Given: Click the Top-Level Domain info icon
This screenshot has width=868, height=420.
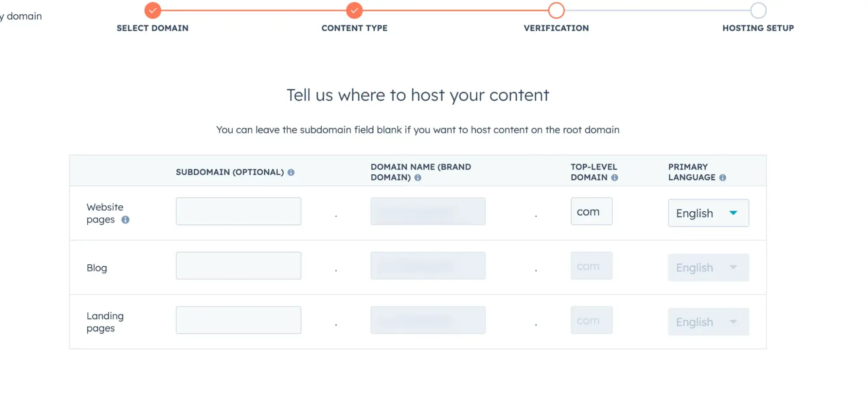Looking at the screenshot, I should point(614,177).
